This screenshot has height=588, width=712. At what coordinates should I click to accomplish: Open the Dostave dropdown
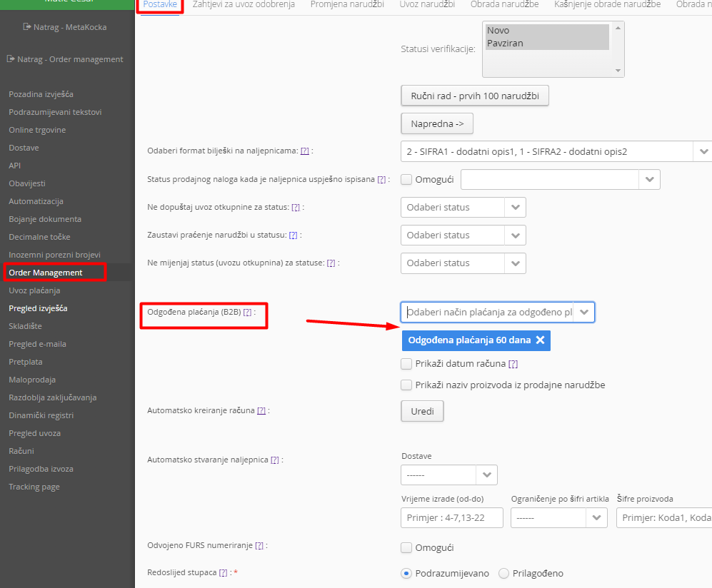(x=487, y=475)
